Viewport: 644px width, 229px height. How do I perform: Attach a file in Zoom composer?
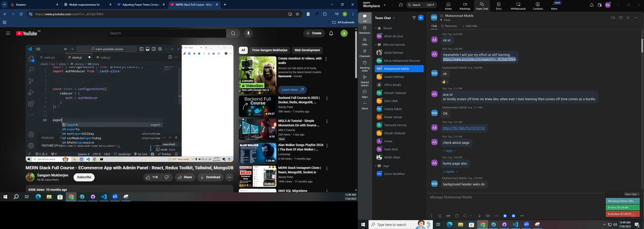457,216
